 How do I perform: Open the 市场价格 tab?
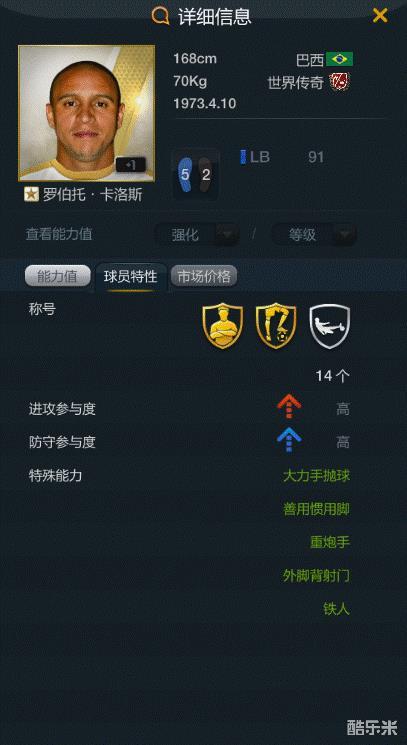tap(204, 277)
